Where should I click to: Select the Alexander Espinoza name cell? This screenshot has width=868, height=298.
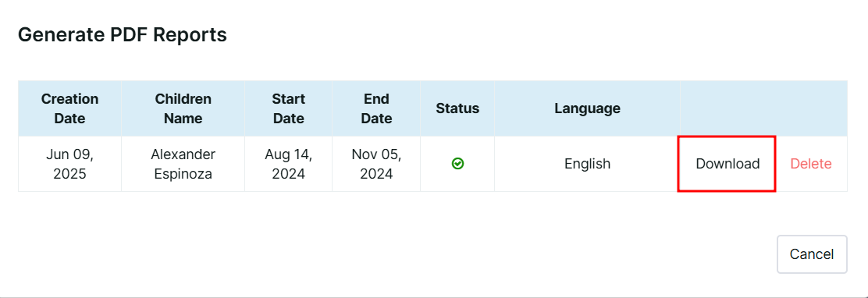(x=183, y=164)
